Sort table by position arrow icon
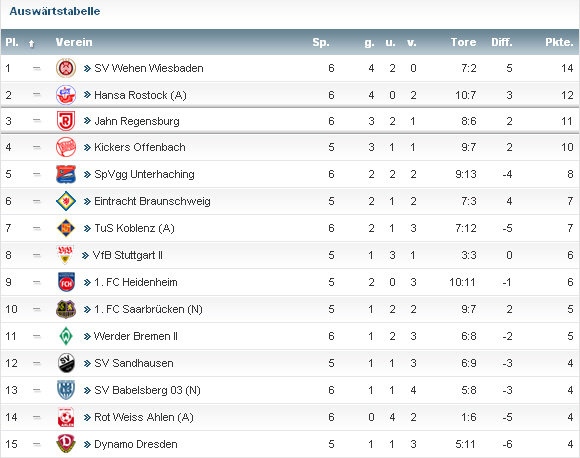This screenshot has width=580, height=458. [x=31, y=44]
